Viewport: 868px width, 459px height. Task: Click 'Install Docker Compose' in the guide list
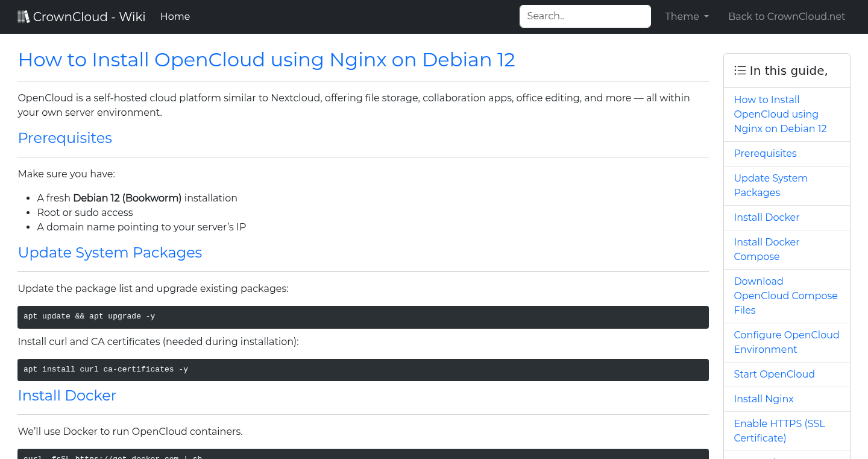766,249
